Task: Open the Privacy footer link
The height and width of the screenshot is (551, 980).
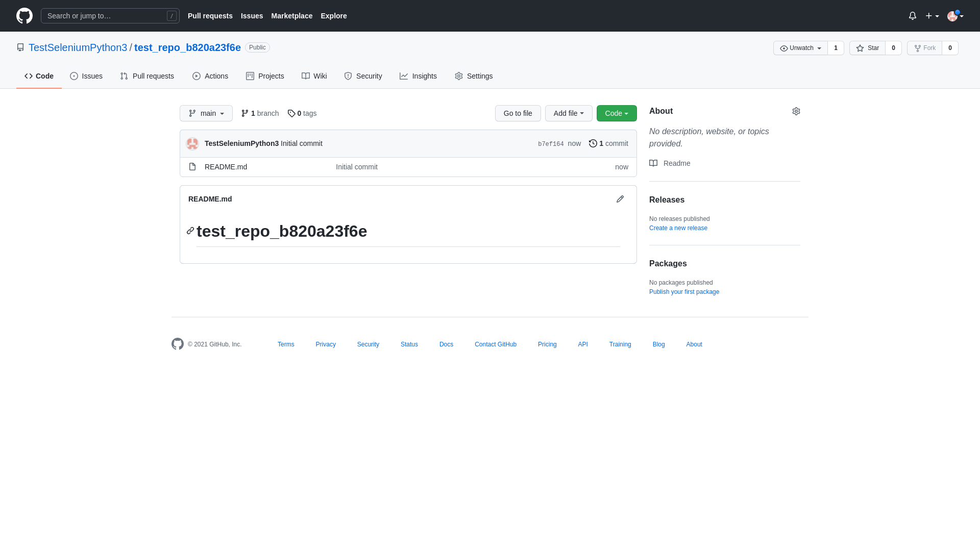Action: pos(326,344)
